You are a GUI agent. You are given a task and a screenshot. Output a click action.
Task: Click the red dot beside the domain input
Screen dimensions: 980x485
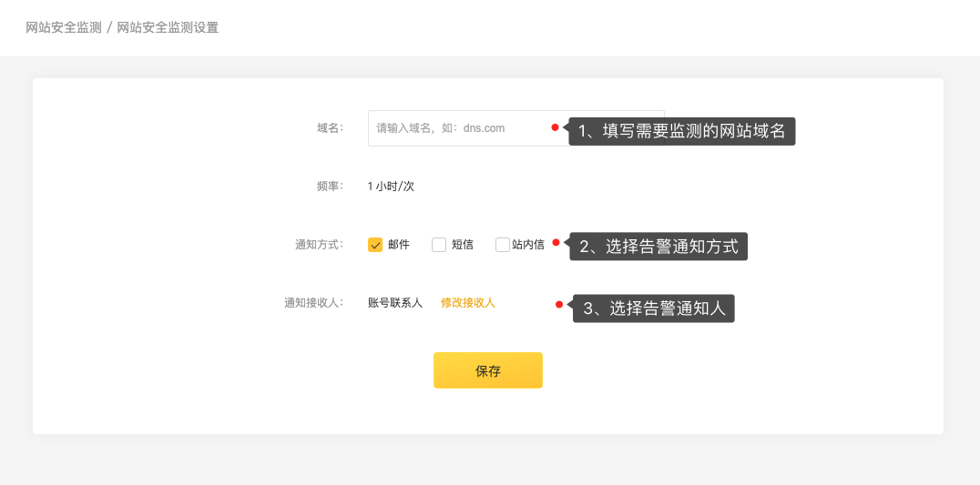pos(556,127)
